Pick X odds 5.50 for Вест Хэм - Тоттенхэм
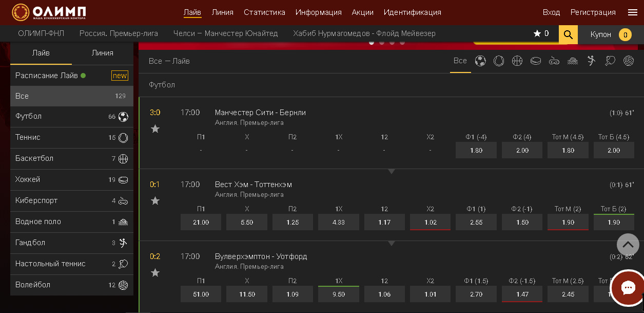This screenshot has width=644, height=313. [247, 223]
